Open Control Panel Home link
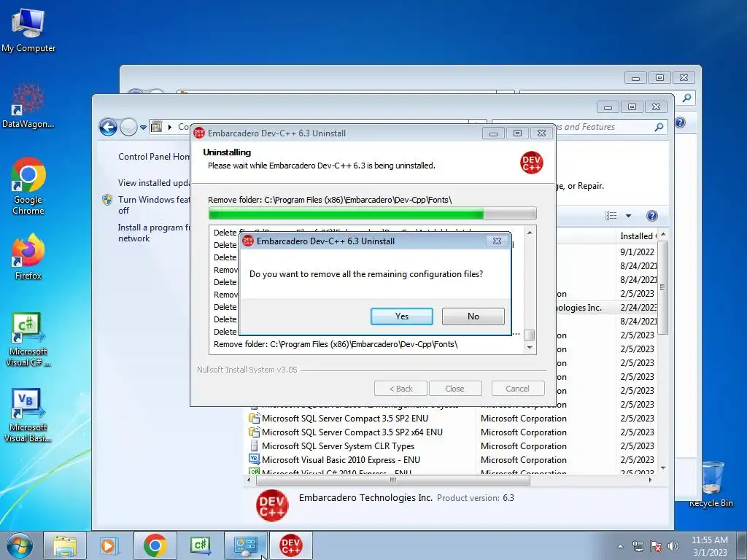Viewport: 747px width, 560px height. coord(154,157)
